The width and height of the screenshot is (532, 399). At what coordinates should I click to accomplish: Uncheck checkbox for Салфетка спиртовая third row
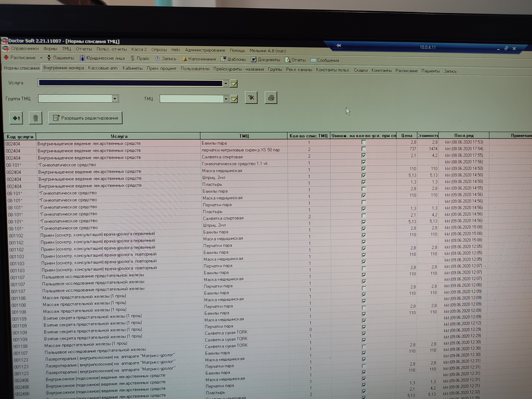(x=364, y=156)
